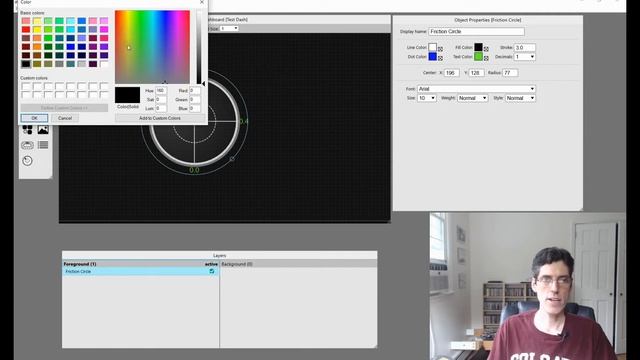Click the greyed Define Custom Colors button

64,108
